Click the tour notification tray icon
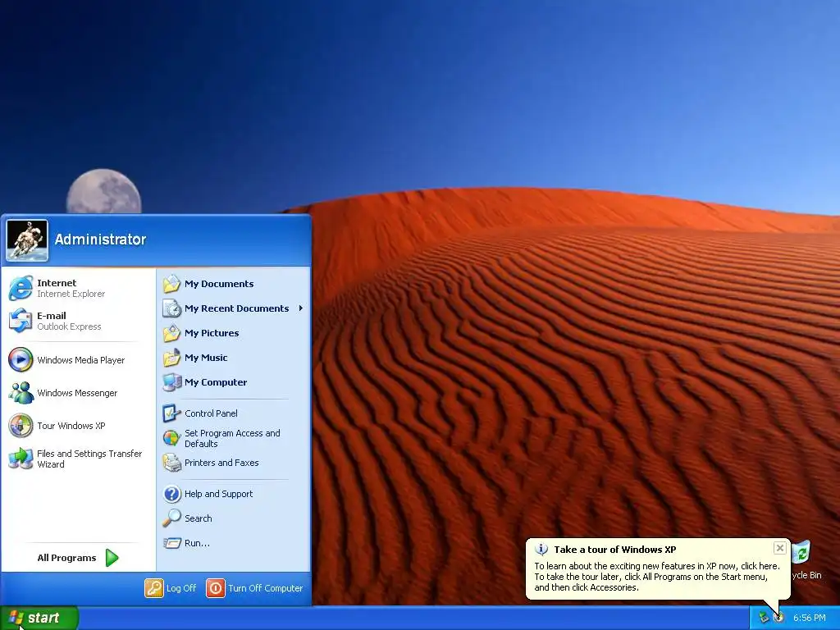This screenshot has width=840, height=630. (x=779, y=618)
